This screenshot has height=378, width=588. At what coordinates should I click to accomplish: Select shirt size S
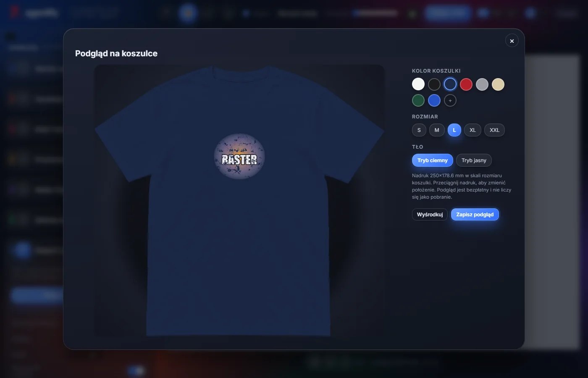click(x=419, y=130)
